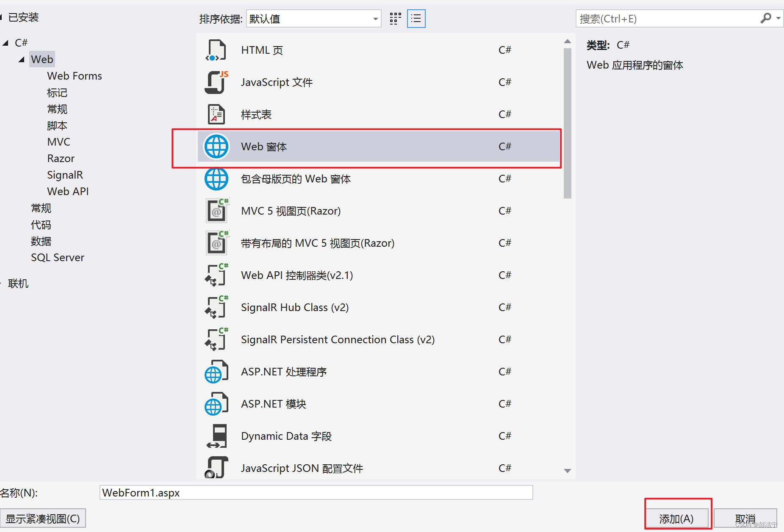Select the Web node in the tree
The image size is (784, 532).
coord(42,59)
